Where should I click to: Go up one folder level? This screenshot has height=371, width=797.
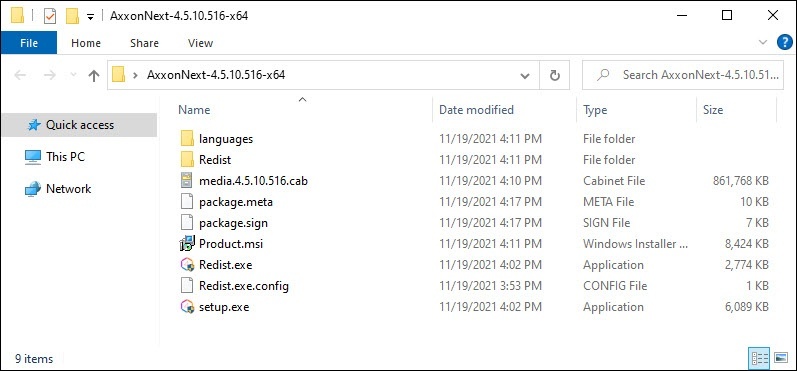click(94, 76)
